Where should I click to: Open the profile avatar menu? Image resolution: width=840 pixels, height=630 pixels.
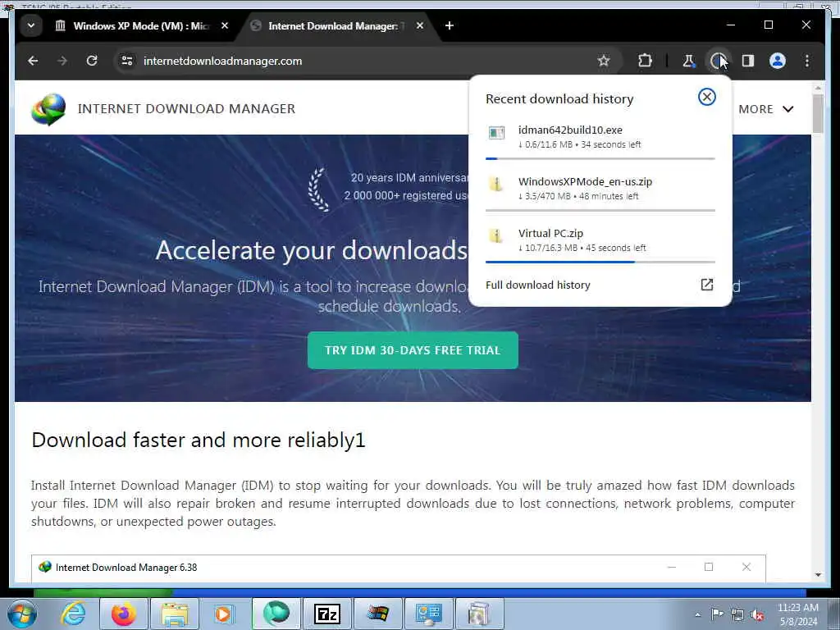pos(778,61)
